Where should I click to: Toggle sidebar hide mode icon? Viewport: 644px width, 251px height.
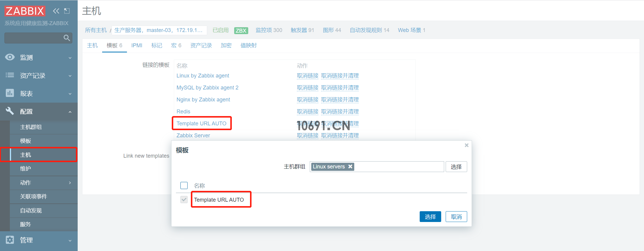click(x=67, y=11)
